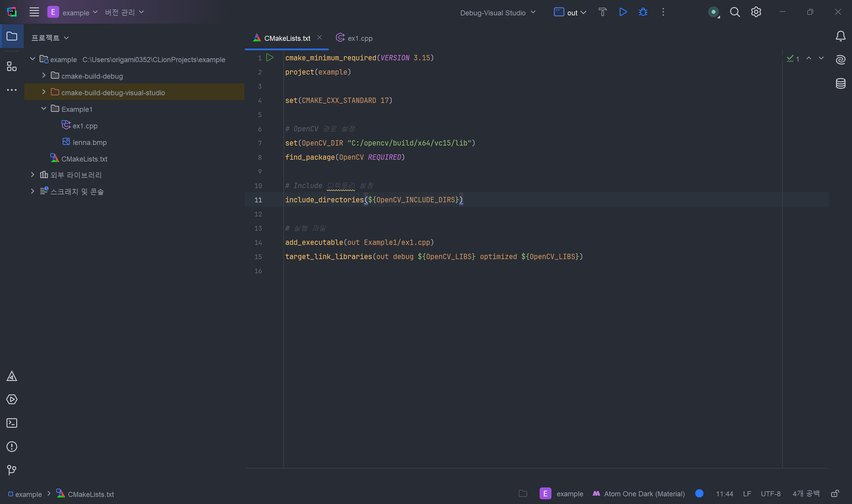Open the Problems tool window

[x=12, y=447]
